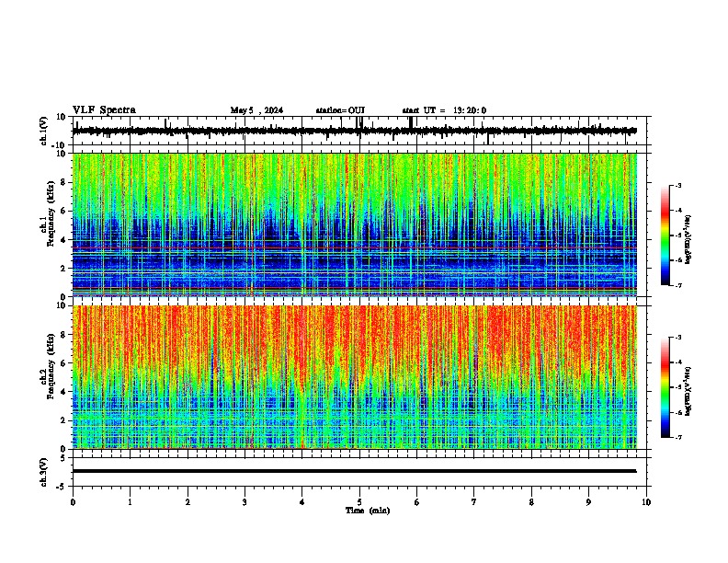Click the ch.2 color bar log(PSD) label
Viewport: 728px width, 563px height.
click(688, 391)
